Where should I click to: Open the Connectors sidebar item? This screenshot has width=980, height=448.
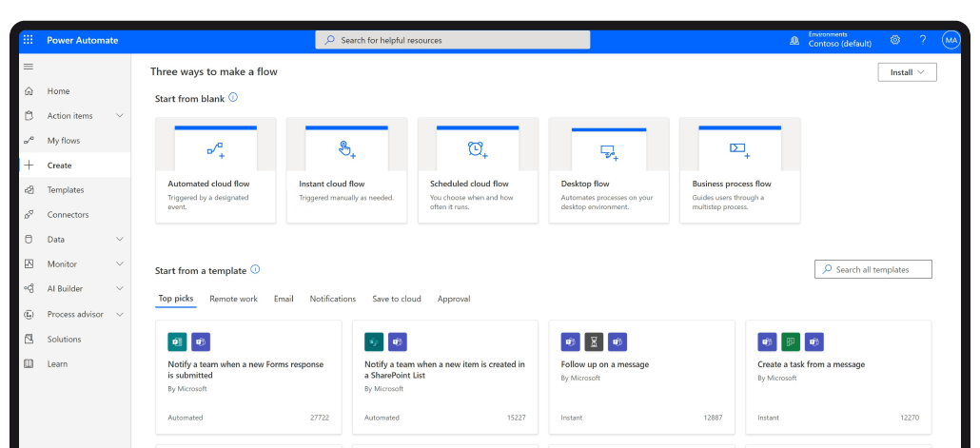(68, 215)
